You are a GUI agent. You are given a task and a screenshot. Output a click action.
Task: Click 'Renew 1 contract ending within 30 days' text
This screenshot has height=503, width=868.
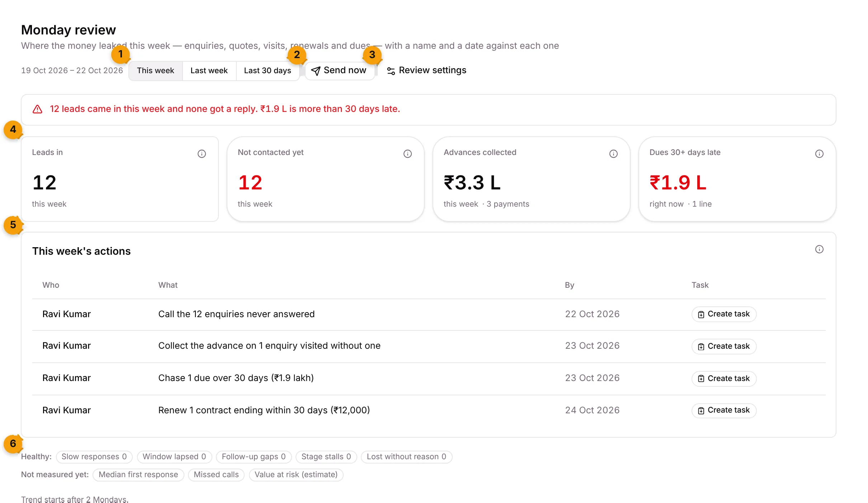(264, 410)
